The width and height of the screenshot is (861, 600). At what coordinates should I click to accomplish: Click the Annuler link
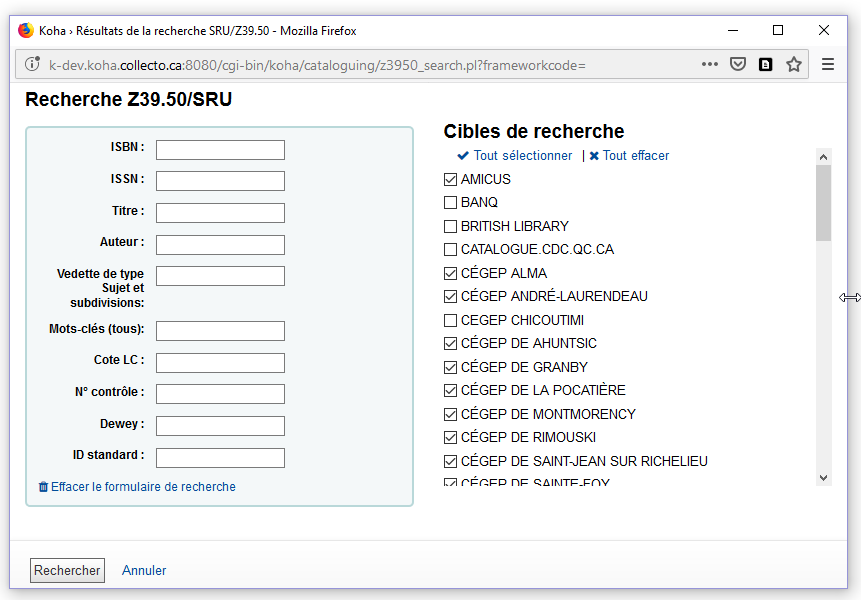tap(144, 570)
